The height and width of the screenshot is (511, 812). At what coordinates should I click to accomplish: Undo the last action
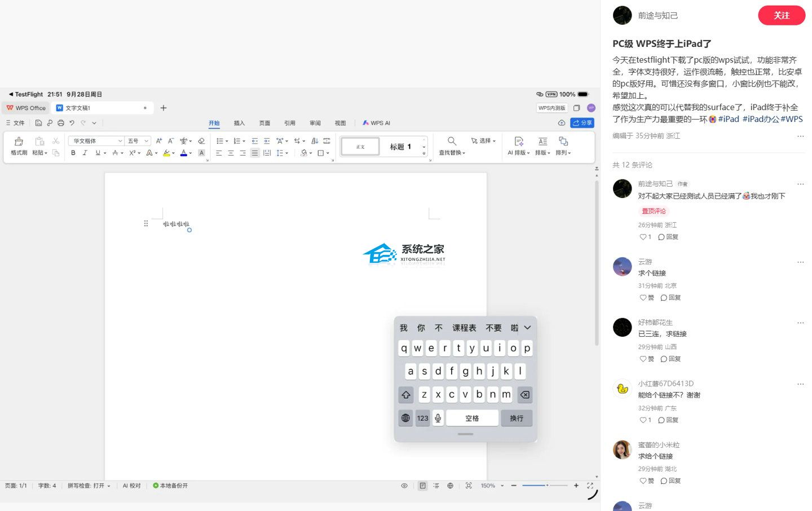tap(72, 123)
